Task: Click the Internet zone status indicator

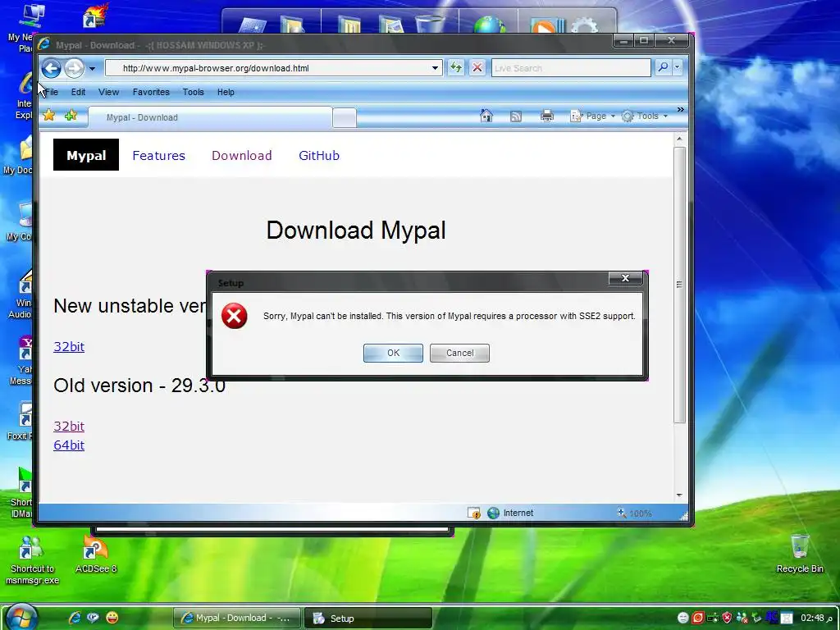Action: 510,514
